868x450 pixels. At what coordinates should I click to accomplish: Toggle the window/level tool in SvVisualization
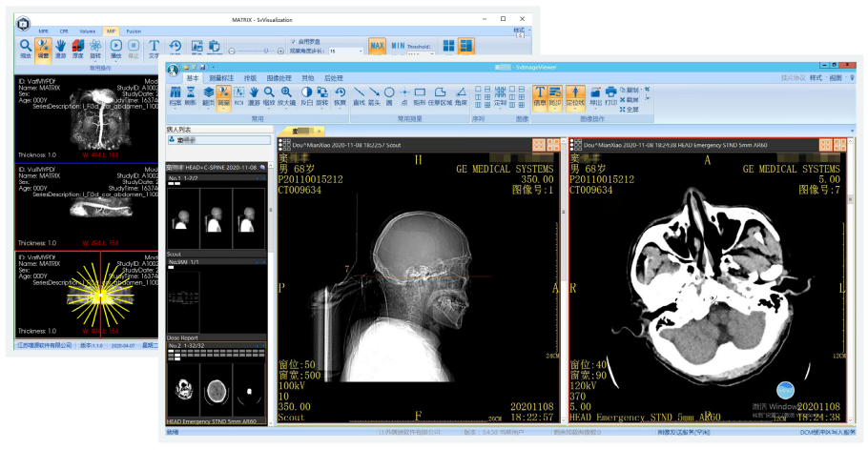tap(43, 49)
